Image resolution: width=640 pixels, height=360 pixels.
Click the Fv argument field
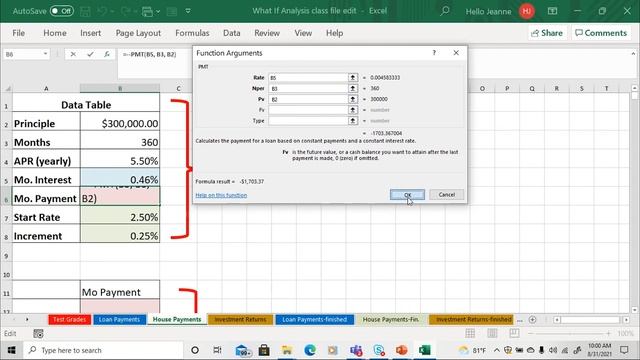[308, 110]
